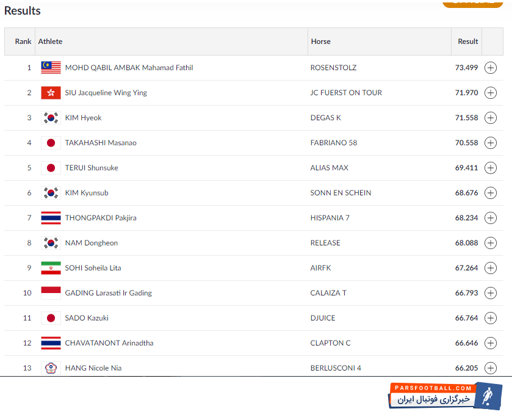The image size is (512, 420).
Task: Click the Athlete column header
Action: 51,42
